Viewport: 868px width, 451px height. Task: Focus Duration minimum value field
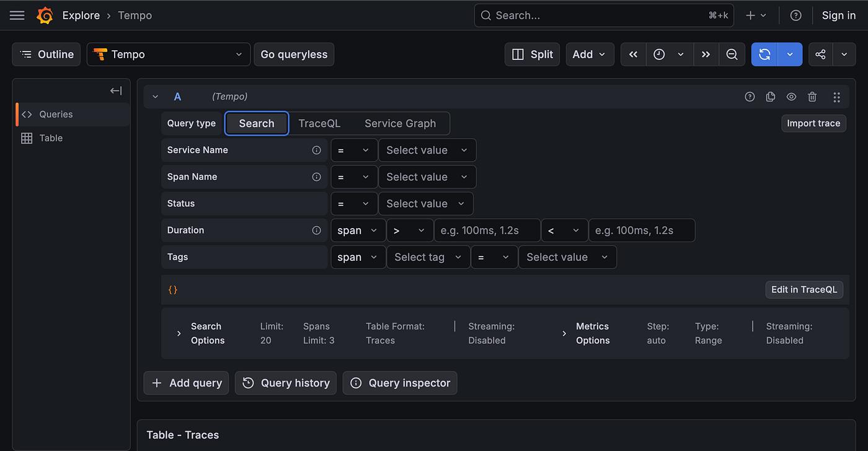tap(487, 230)
